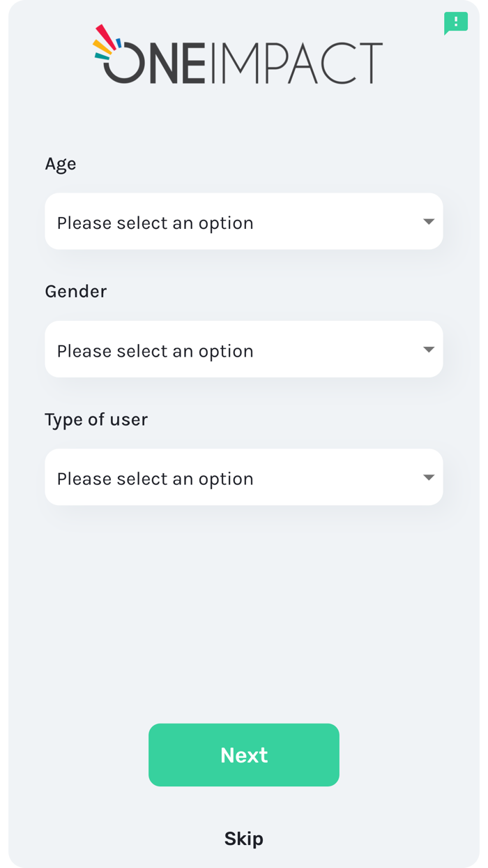Click the Type of user dropdown arrow
Image resolution: width=488 pixels, height=868 pixels.
tap(429, 478)
